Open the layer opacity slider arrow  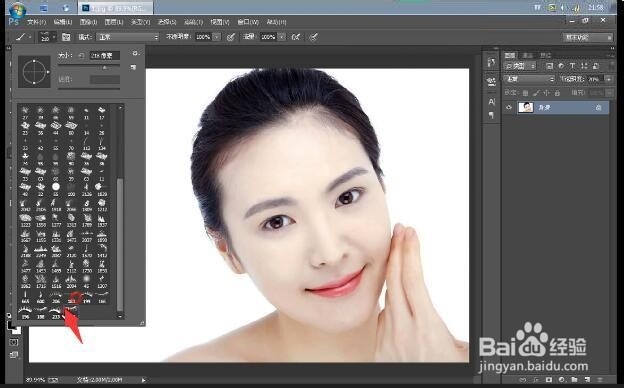(608, 79)
